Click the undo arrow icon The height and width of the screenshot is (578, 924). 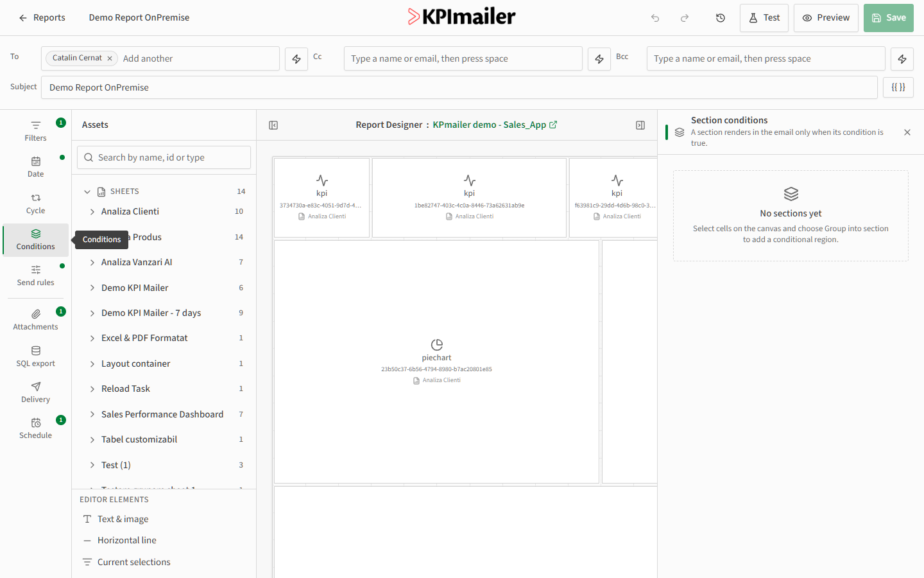click(x=655, y=18)
